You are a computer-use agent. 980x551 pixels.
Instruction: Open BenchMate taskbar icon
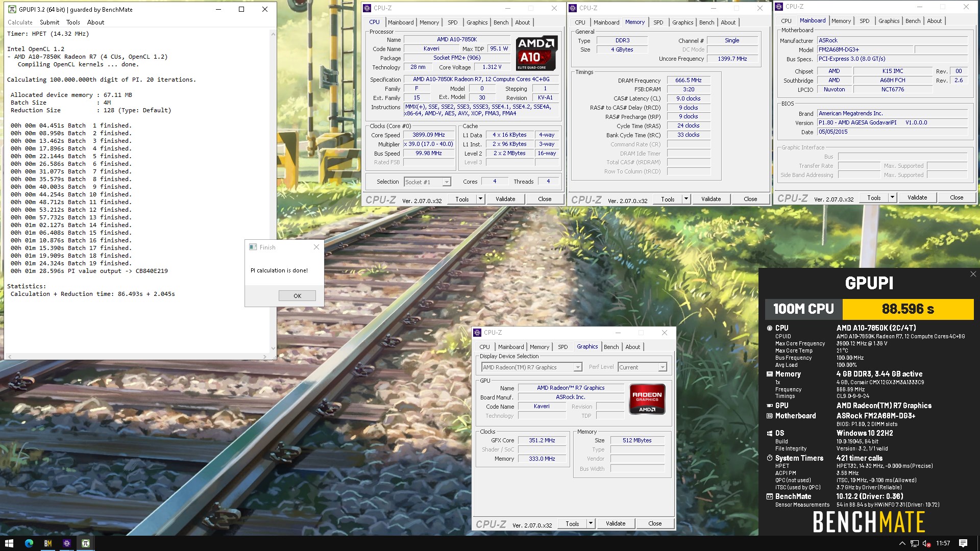click(x=48, y=543)
